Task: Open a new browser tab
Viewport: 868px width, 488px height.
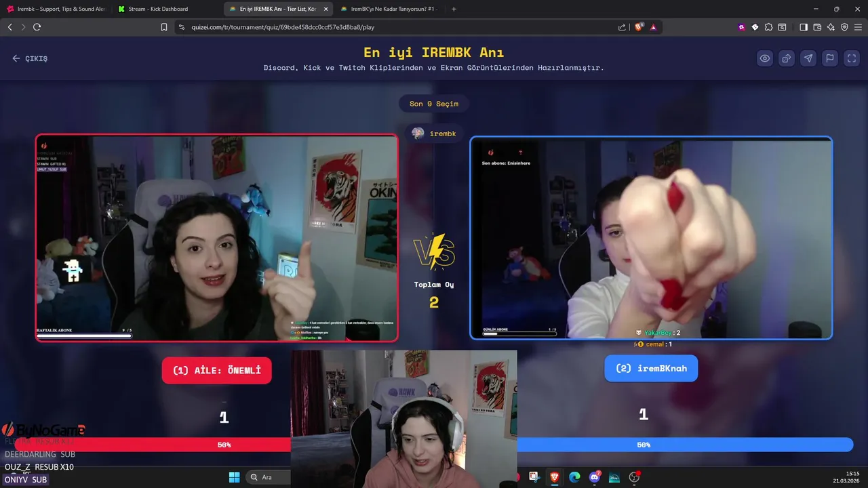Action: 454,9
